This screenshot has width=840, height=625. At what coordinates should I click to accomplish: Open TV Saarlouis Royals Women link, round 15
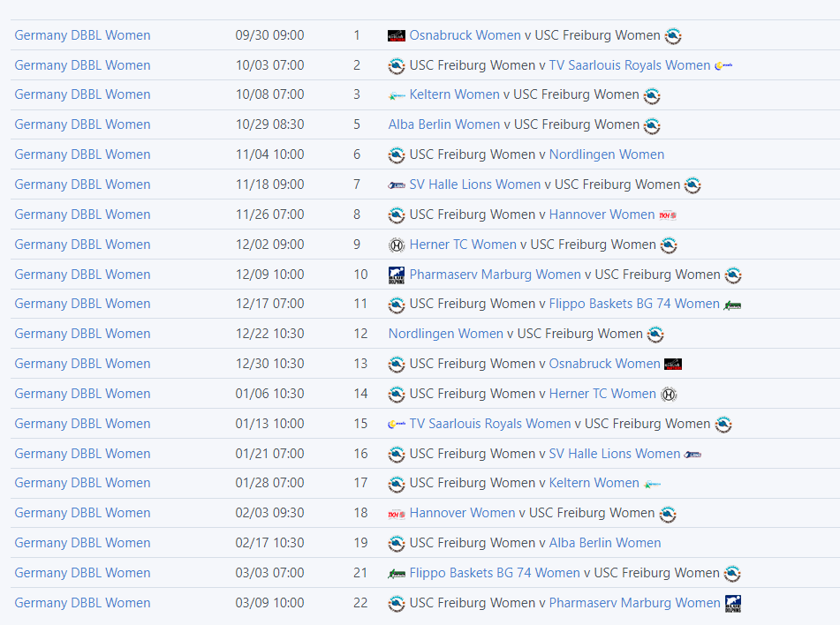point(490,424)
